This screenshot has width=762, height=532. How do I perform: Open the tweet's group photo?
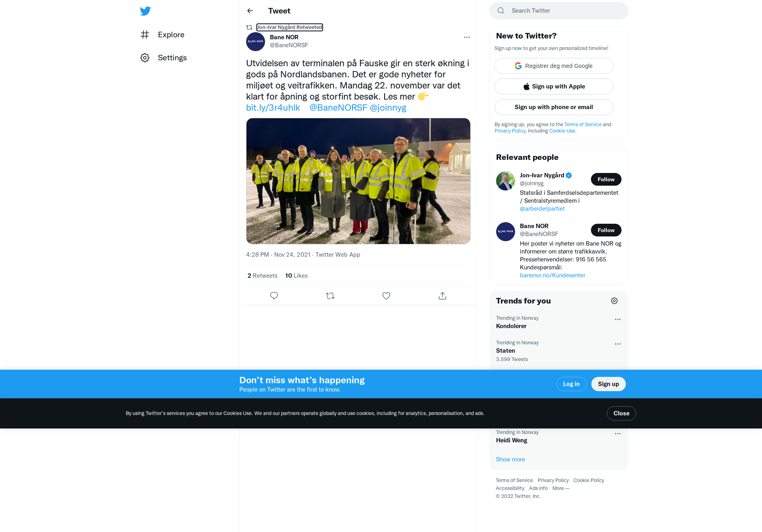358,181
